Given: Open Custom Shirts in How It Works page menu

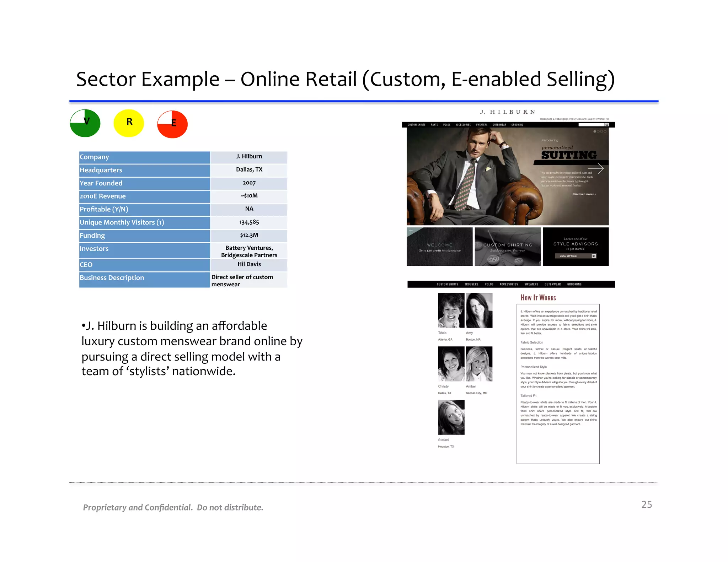Looking at the screenshot, I should (447, 284).
